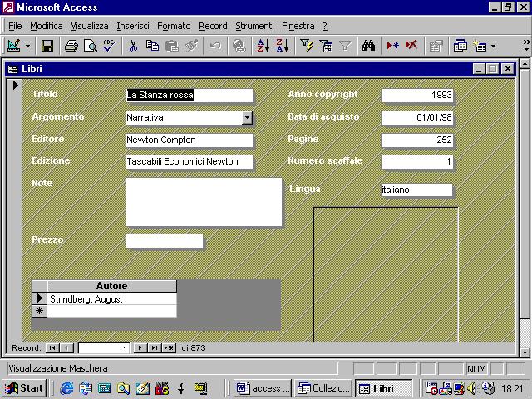Sort ascending A to Z
The image size is (532, 399).
point(263,46)
